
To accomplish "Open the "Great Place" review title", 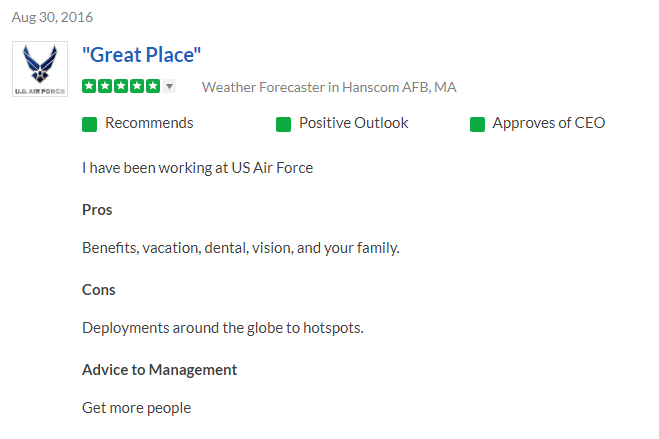I will click(142, 55).
